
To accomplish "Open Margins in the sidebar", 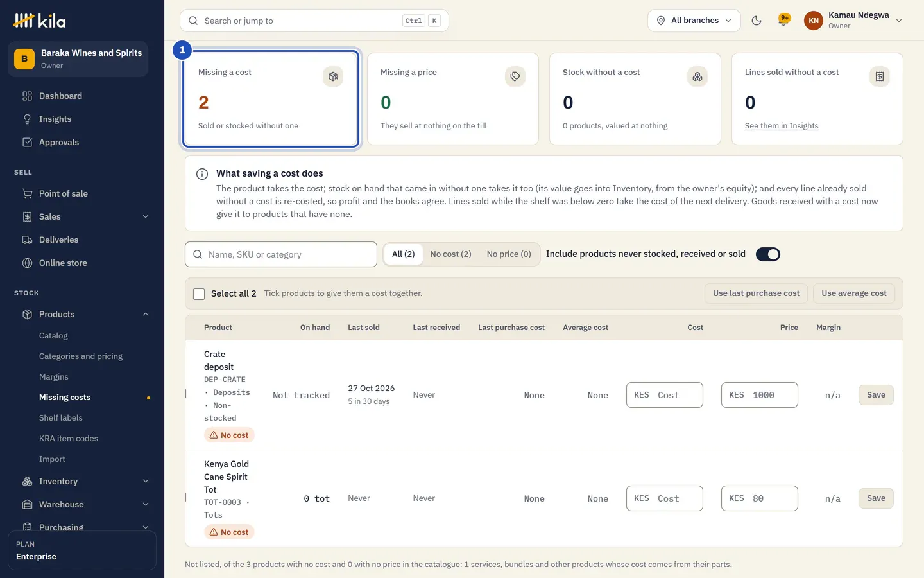I will click(x=54, y=377).
